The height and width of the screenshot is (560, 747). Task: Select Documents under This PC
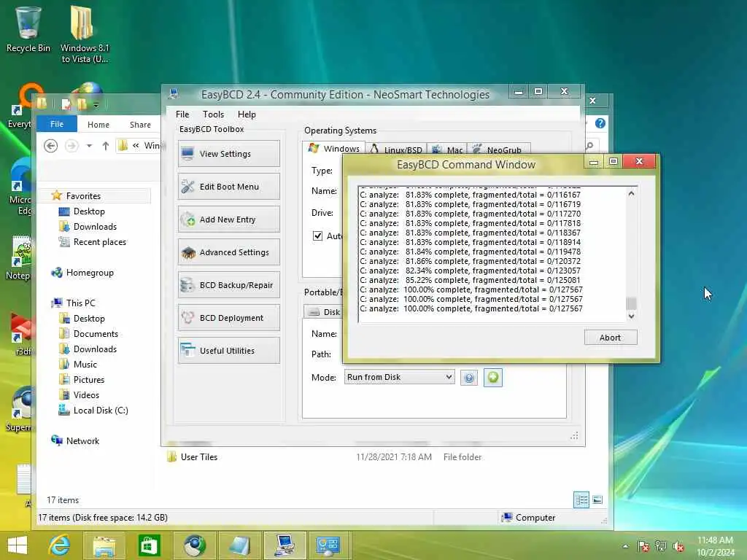click(x=96, y=334)
